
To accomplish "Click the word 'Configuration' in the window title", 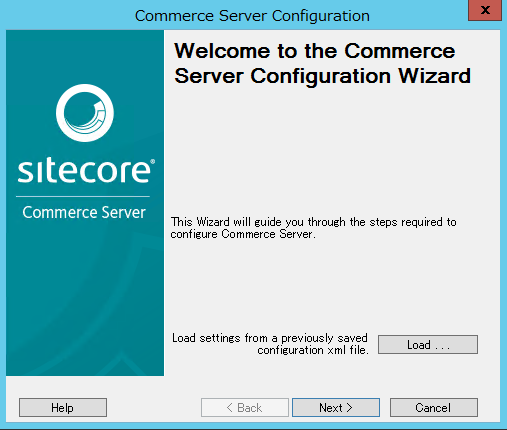I will (x=321, y=16).
